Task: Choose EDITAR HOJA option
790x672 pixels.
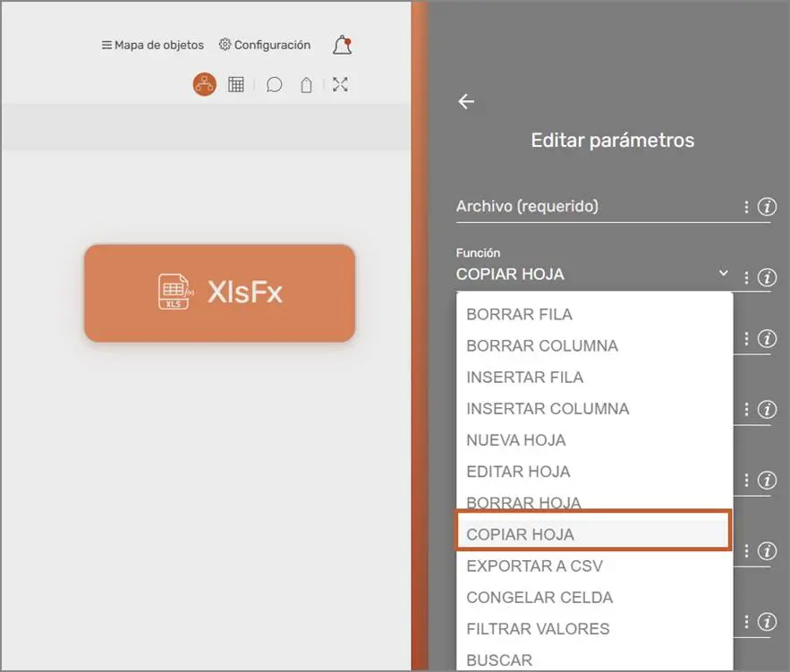Action: 595,472
